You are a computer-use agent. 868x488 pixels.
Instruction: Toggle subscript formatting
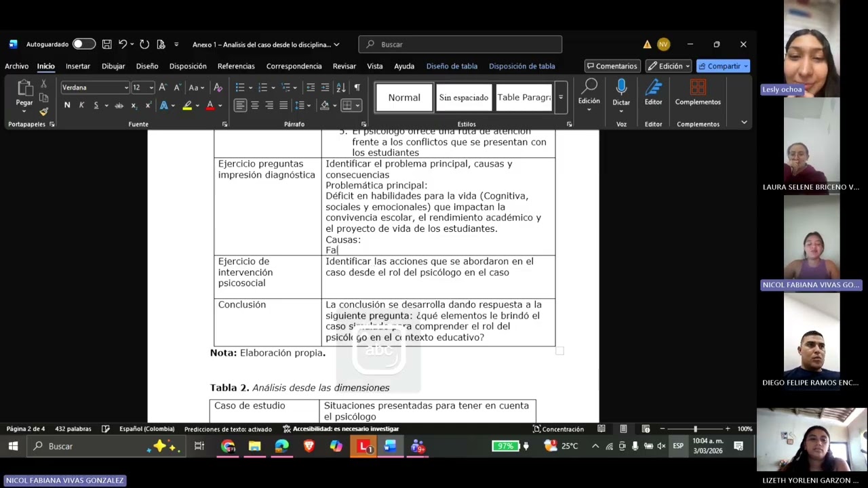[x=134, y=105]
